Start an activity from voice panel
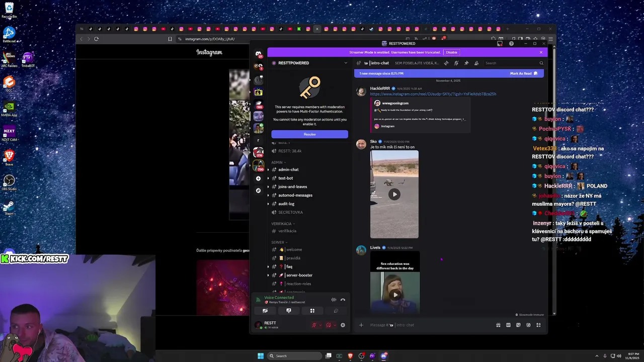The image size is (644, 362). tap(312, 311)
